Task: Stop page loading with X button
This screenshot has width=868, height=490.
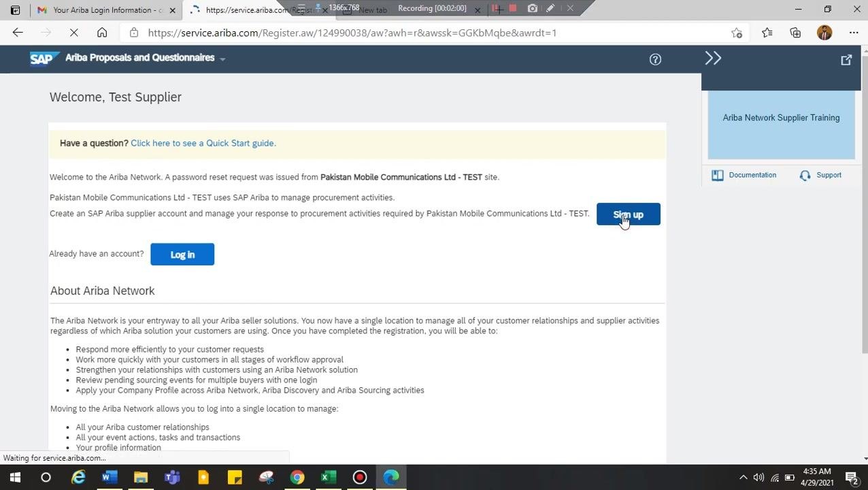Action: click(73, 33)
